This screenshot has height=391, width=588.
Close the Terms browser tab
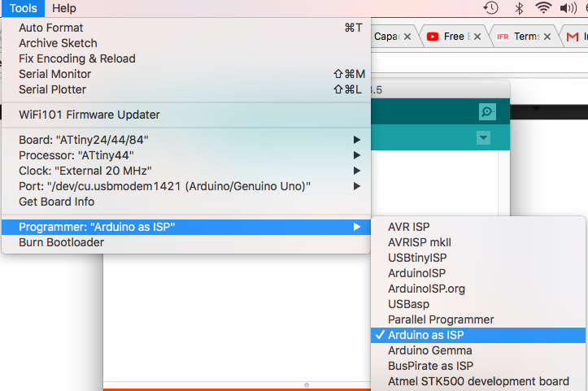point(547,37)
